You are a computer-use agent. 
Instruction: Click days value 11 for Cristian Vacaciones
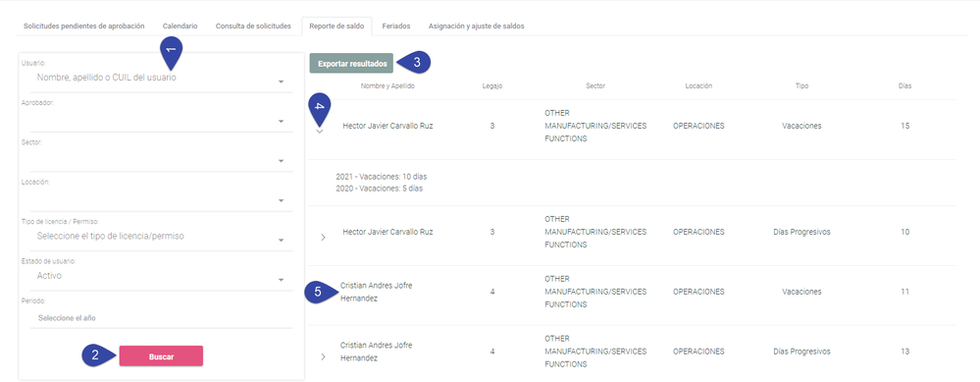[905, 292]
